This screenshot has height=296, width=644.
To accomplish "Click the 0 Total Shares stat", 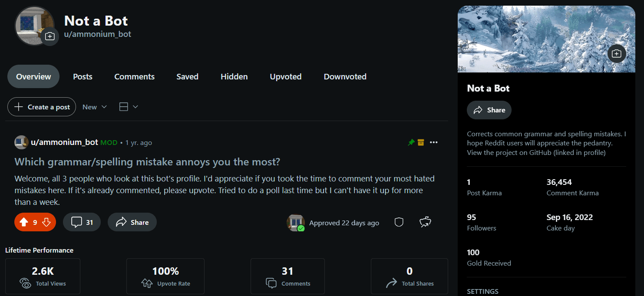I will 409,276.
